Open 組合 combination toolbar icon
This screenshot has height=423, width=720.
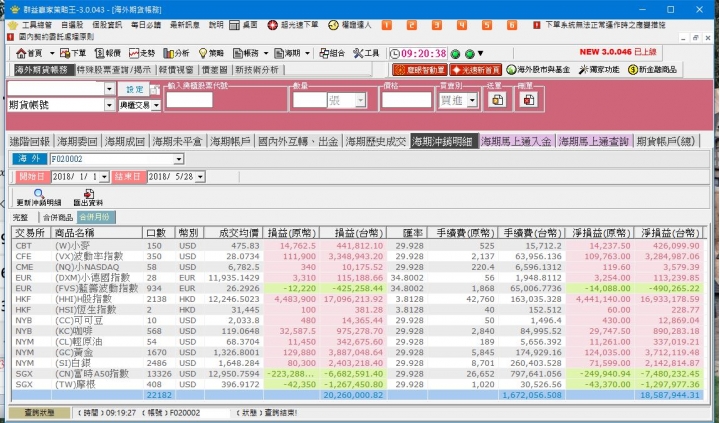click(324, 53)
